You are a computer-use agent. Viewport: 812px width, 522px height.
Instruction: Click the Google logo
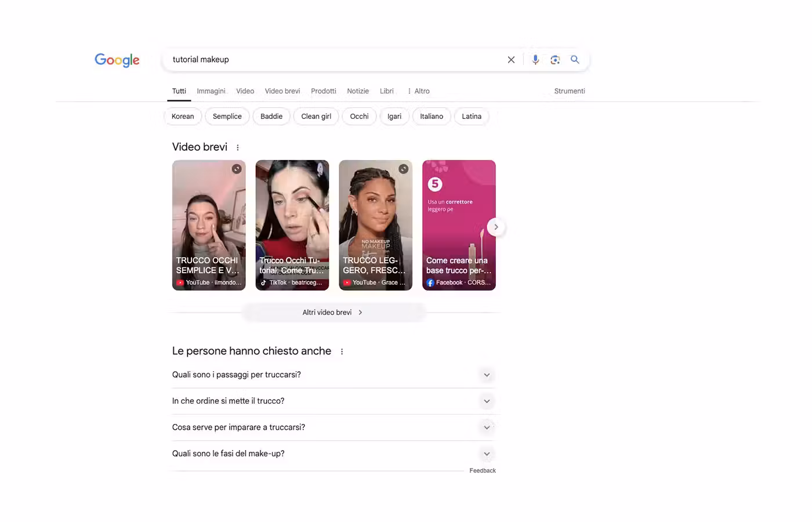(117, 60)
